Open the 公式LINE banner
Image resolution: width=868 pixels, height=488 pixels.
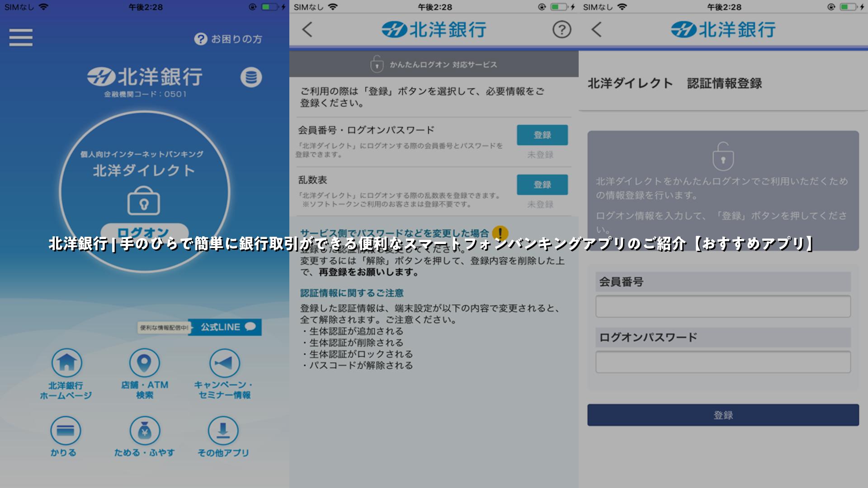[x=225, y=327]
